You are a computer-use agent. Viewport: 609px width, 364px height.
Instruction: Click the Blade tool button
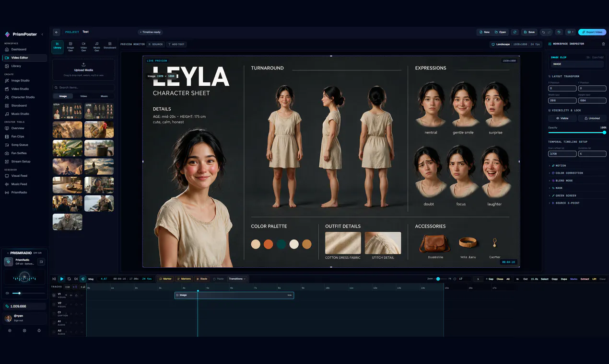201,279
